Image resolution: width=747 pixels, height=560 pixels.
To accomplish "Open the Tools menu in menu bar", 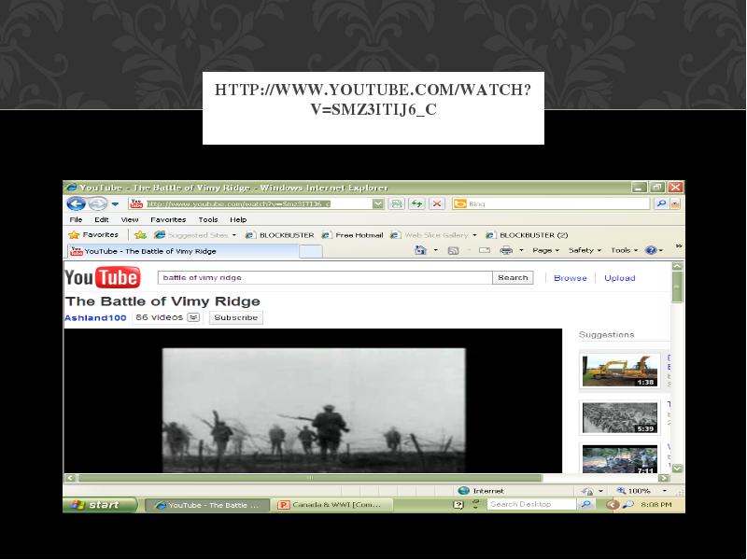I will pyautogui.click(x=208, y=219).
